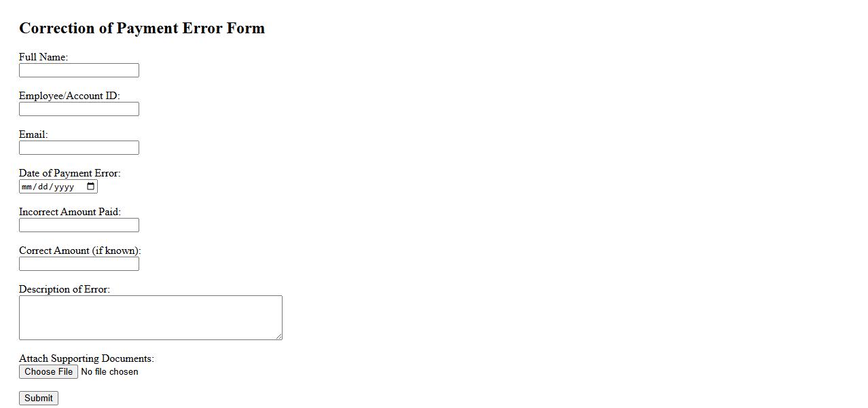Click the Full Name label
Viewport: 868px width, 408px height.
pyautogui.click(x=43, y=57)
